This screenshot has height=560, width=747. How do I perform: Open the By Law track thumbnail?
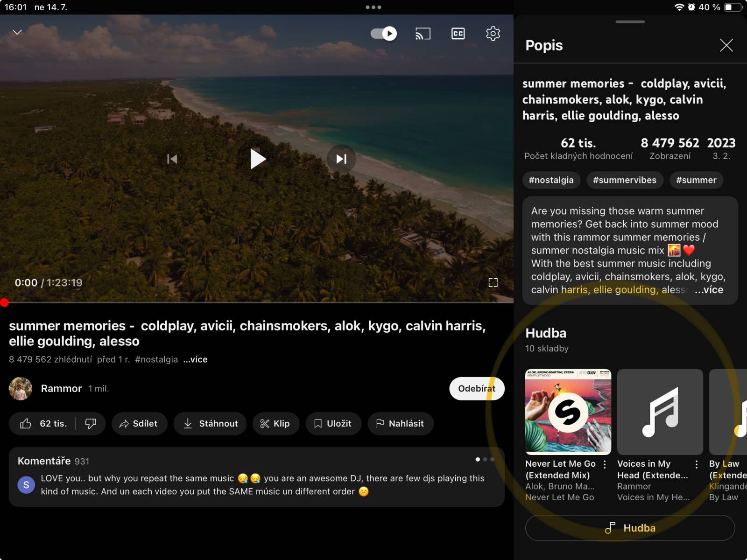point(728,412)
